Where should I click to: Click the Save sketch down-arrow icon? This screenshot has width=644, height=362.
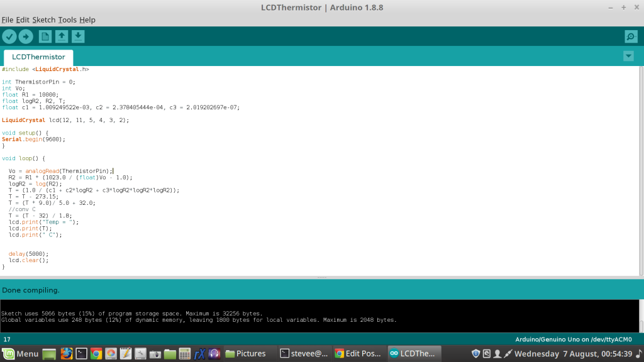pos(78,36)
